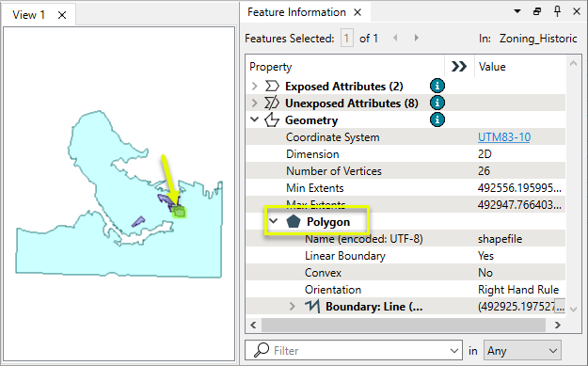The height and width of the screenshot is (366, 588).
Task: Click the ellipsis button on Boundary value
Action: (560, 307)
